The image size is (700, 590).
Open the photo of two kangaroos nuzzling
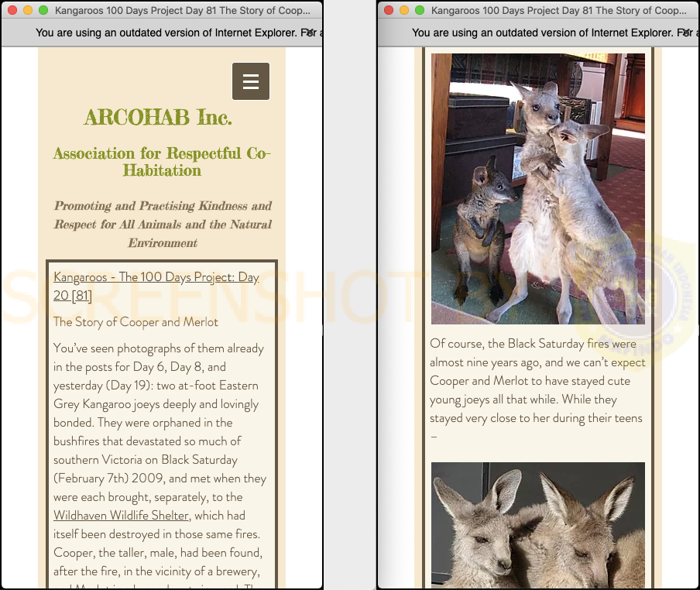pyautogui.click(x=538, y=525)
